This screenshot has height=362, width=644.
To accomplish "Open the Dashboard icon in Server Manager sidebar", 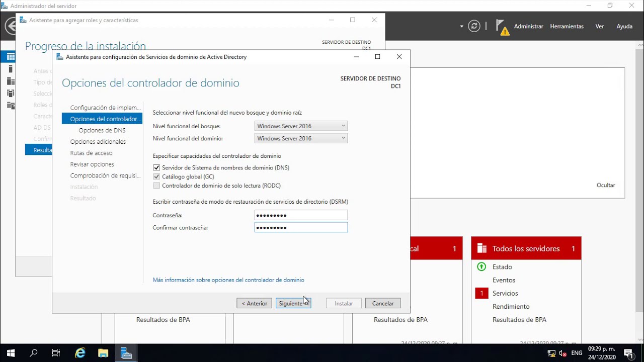I will 11,57.
